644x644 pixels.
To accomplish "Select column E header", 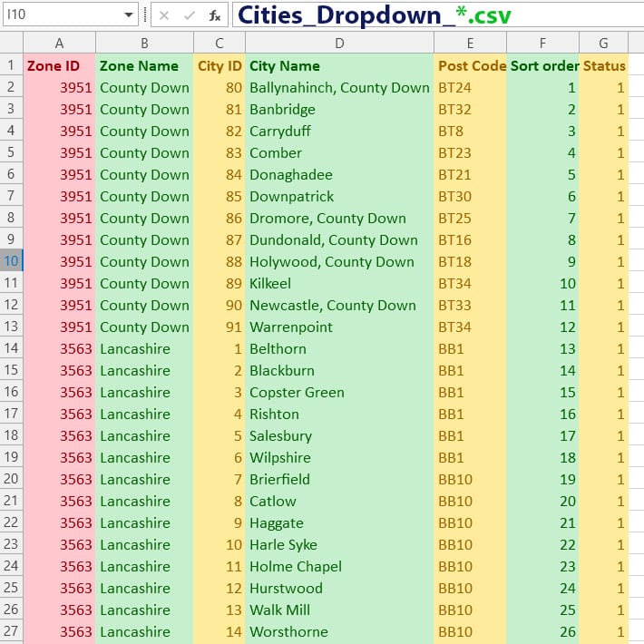I will coord(470,43).
